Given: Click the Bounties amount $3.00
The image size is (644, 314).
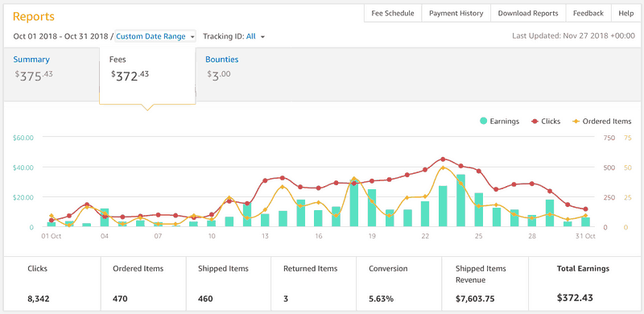Looking at the screenshot, I should [219, 75].
